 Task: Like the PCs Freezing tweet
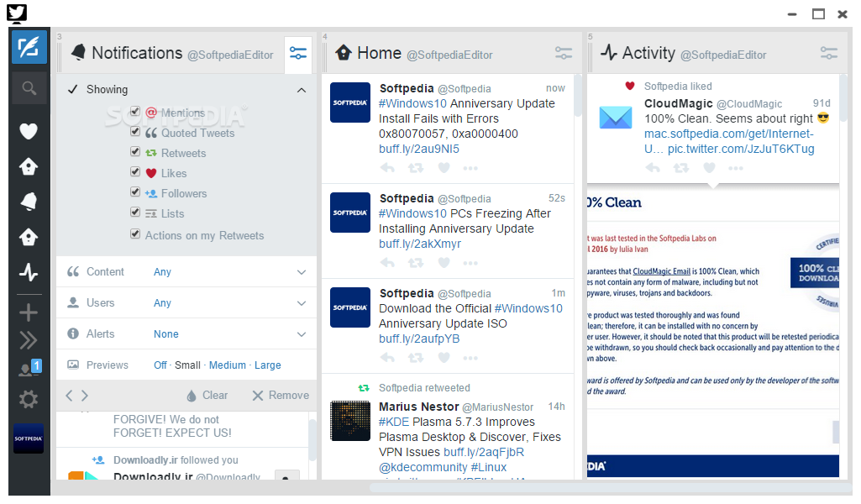pos(444,263)
